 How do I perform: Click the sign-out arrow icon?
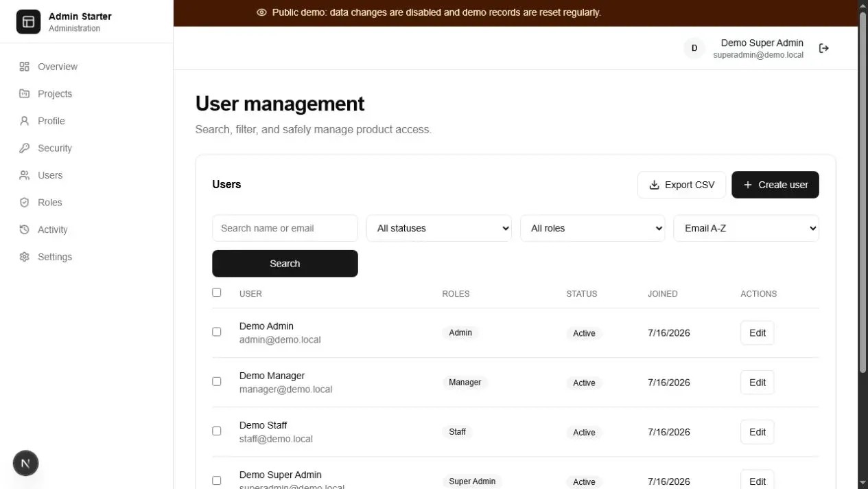(824, 48)
